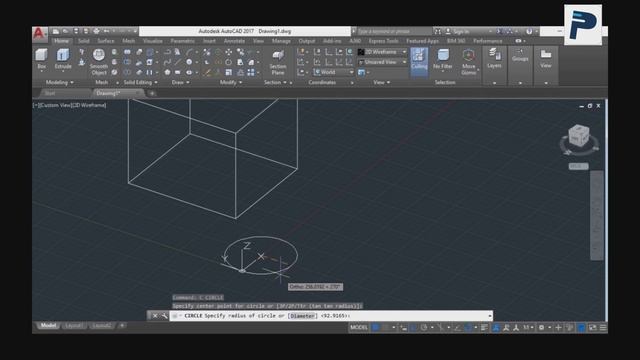The image size is (640, 360).
Task: Click the Clean Screen icon in status bar
Action: click(593, 327)
